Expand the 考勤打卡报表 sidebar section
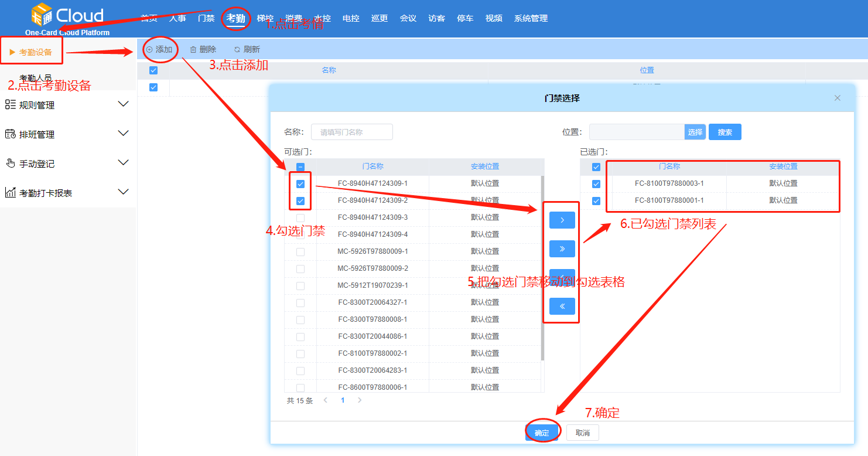The width and height of the screenshot is (868, 456). point(68,193)
